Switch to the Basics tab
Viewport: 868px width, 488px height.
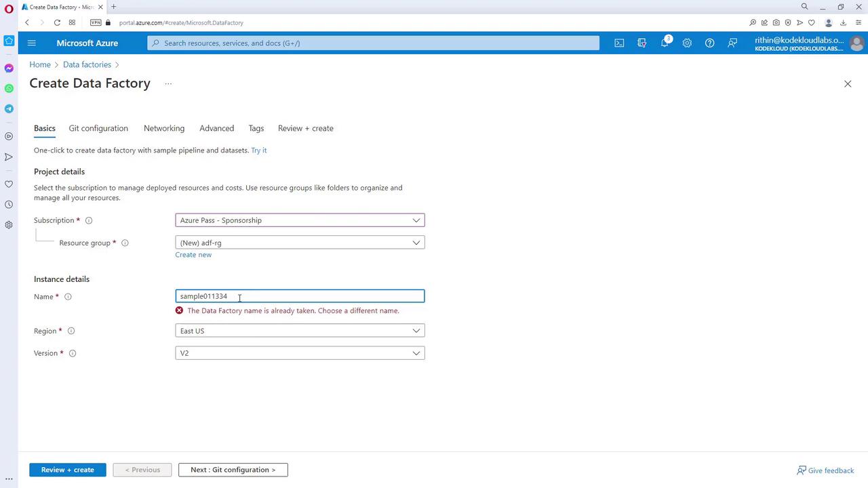click(45, 128)
